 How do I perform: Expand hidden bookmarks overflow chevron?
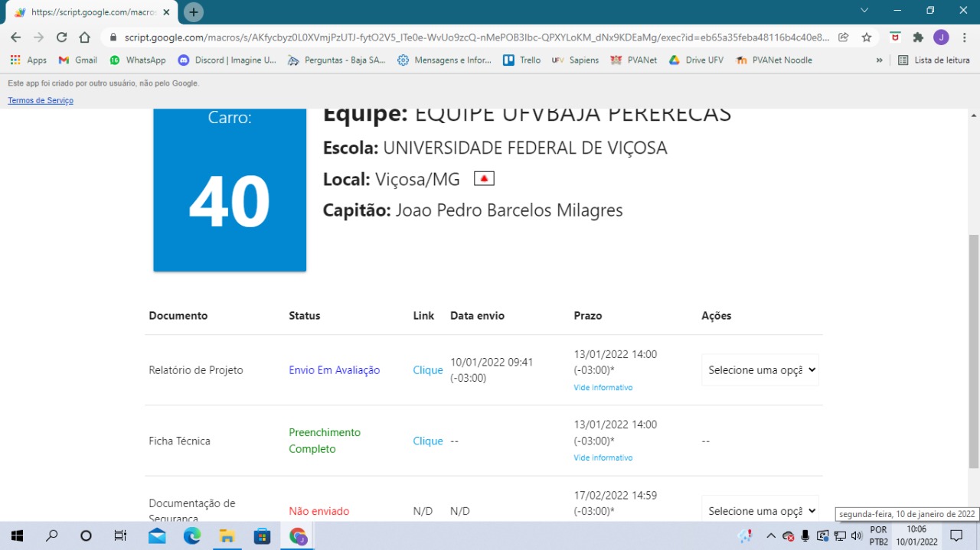pyautogui.click(x=879, y=60)
